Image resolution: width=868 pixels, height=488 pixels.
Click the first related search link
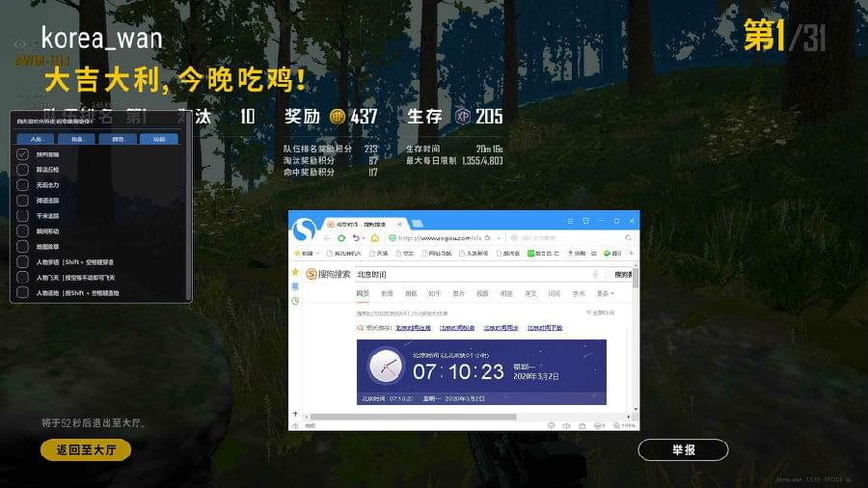click(413, 328)
